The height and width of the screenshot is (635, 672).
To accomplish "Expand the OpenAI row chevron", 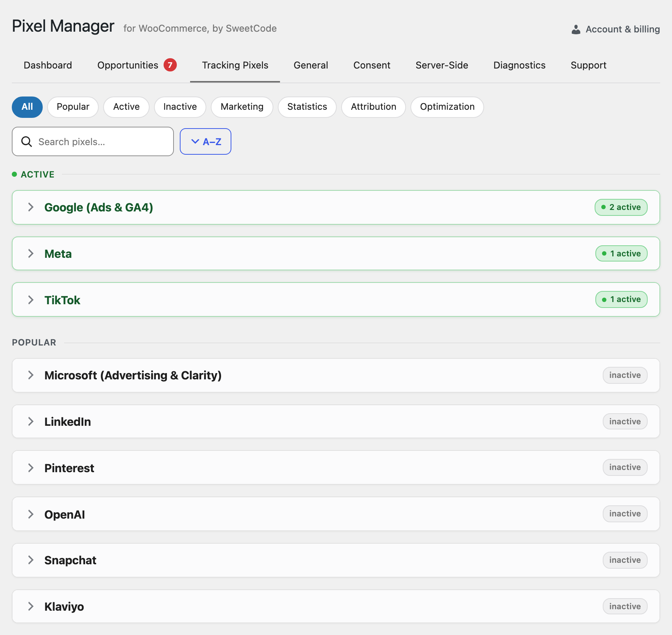I will (31, 514).
